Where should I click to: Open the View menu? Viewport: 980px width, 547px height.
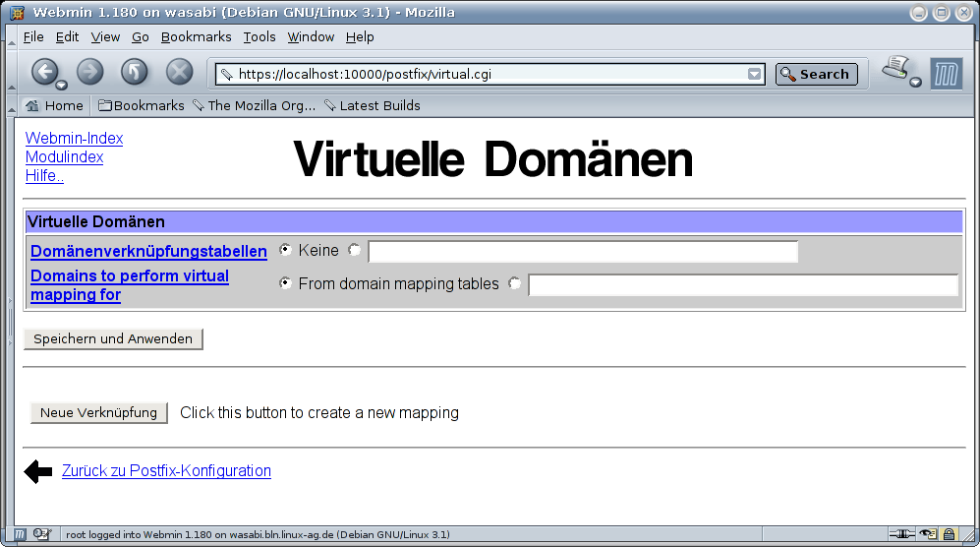(x=105, y=37)
